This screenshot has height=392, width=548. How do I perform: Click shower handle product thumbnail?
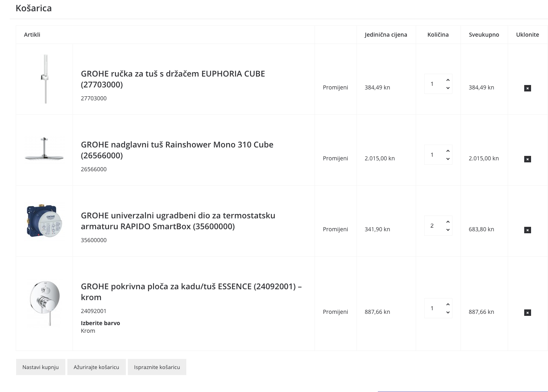tap(44, 79)
